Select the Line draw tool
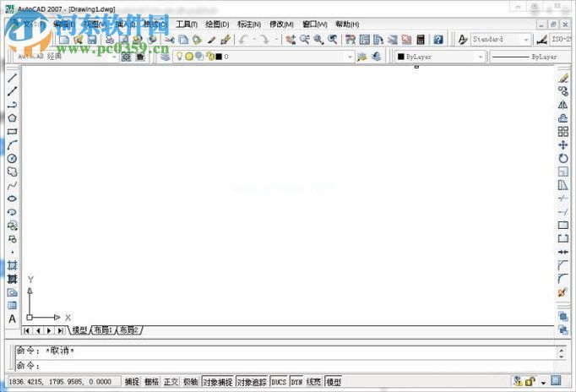576x392 pixels. click(x=12, y=78)
